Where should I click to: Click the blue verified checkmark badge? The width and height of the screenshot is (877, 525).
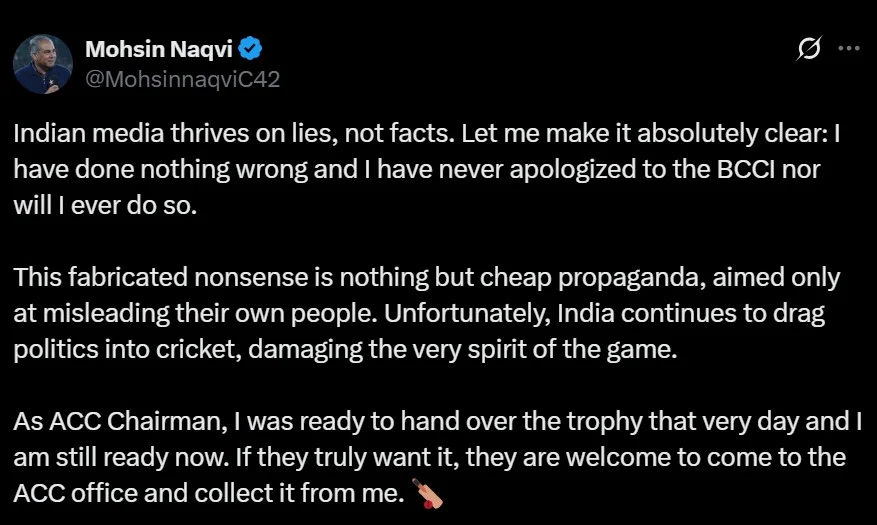click(254, 50)
